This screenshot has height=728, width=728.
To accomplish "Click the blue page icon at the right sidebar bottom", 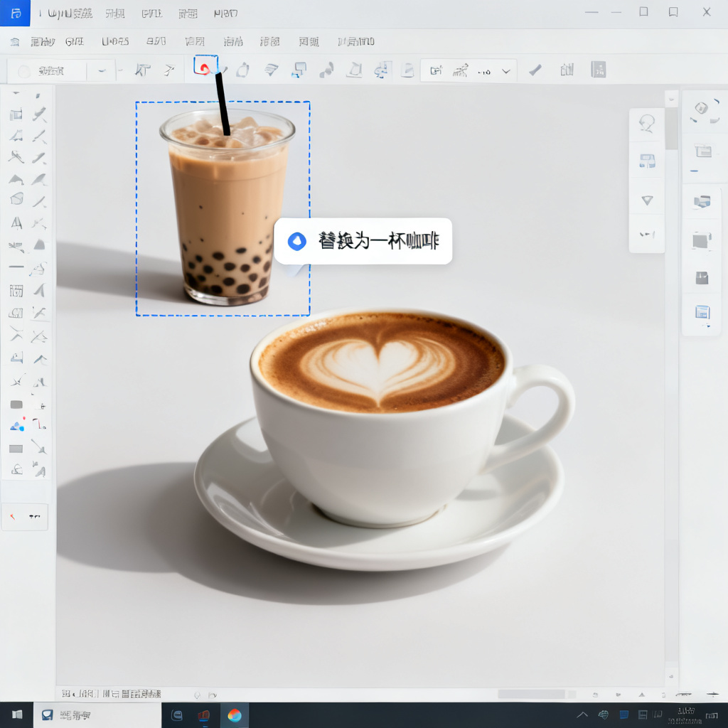I will pyautogui.click(x=702, y=312).
